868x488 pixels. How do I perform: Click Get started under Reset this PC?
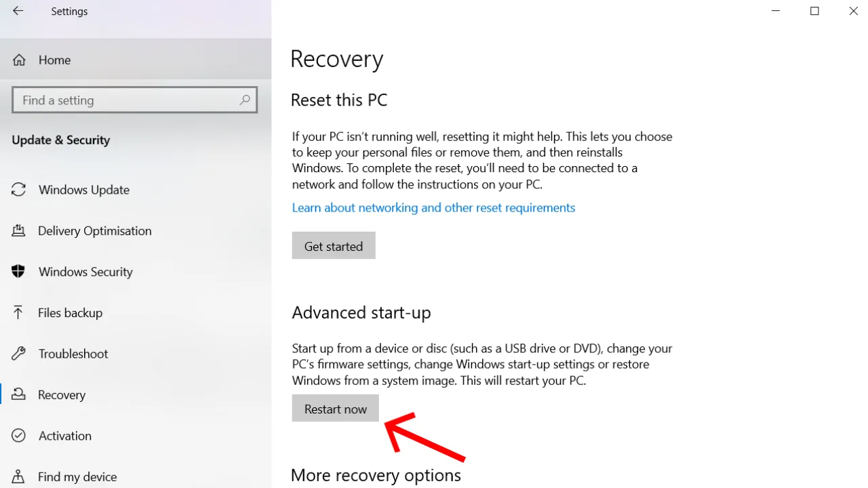[x=333, y=245]
